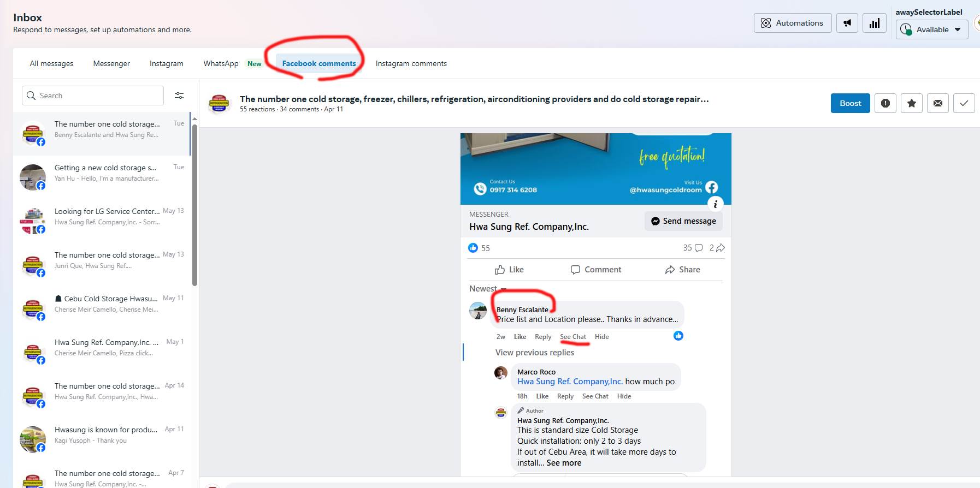Open the inbox filter settings icon
Screen dimensions: 980x488
tap(179, 96)
